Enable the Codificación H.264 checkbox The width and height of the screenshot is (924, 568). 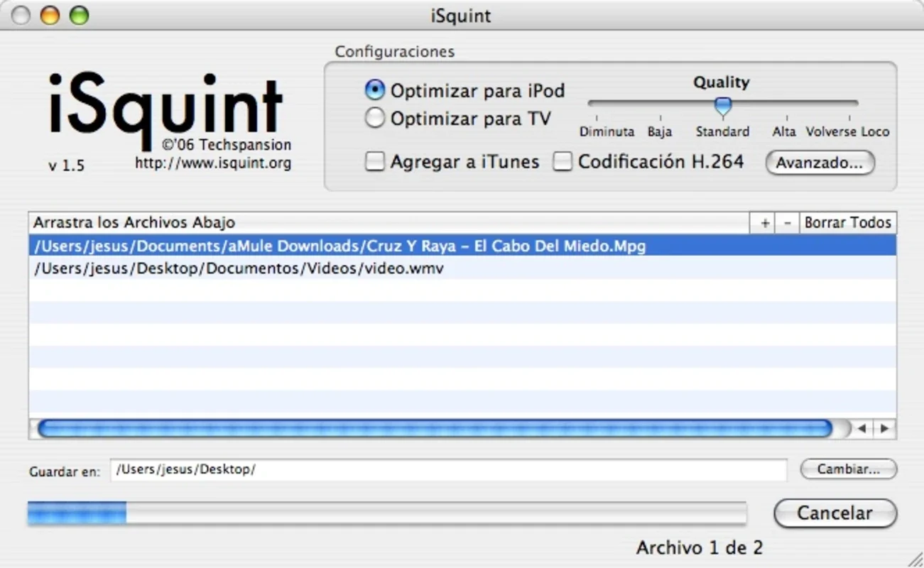(562, 162)
